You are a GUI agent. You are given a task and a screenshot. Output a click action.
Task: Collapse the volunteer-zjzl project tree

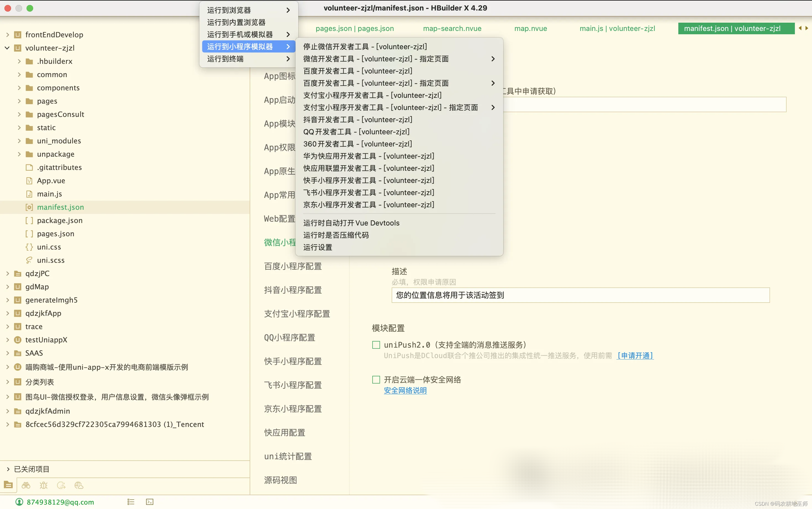tap(7, 48)
